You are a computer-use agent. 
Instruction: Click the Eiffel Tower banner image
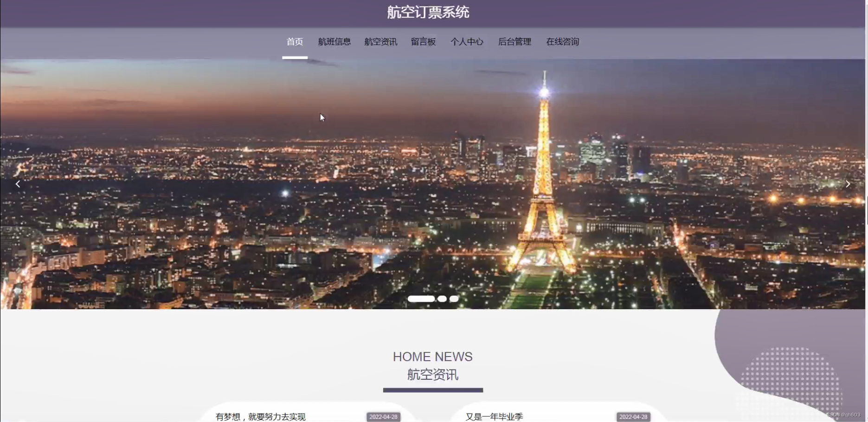(x=433, y=184)
